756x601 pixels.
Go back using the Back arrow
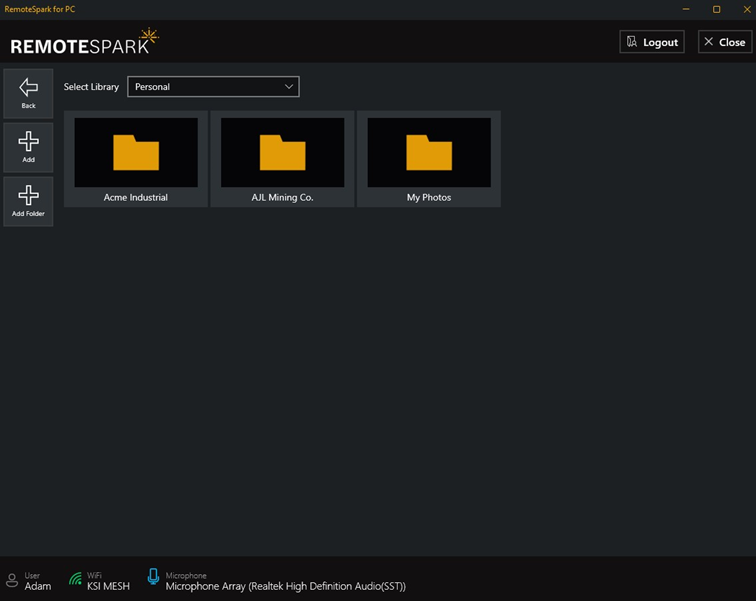tap(28, 93)
